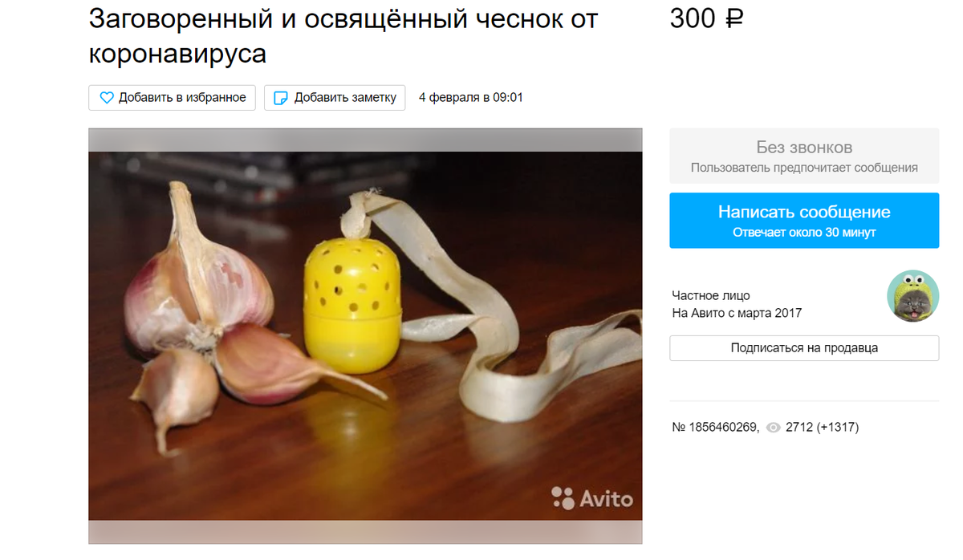This screenshot has width=963, height=560.
Task: Click the note icon beside Добавить заметку
Action: tap(281, 98)
